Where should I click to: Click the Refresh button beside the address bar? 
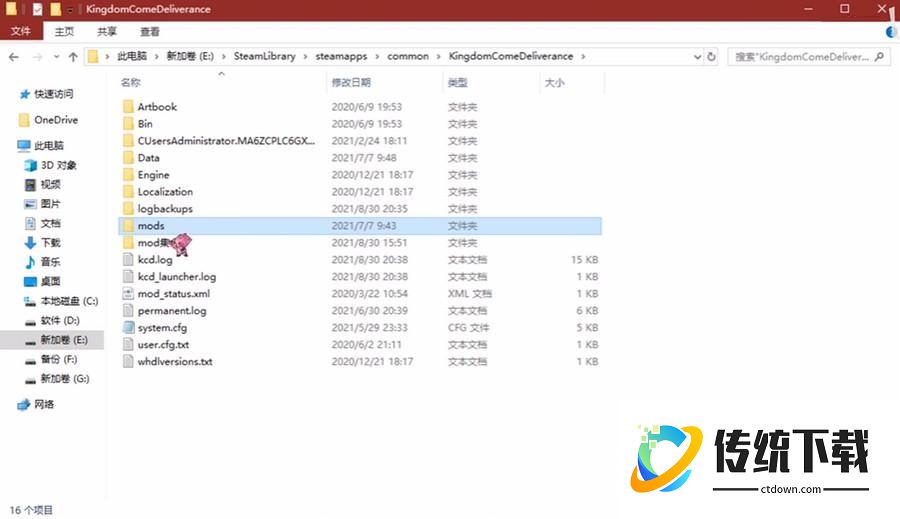[712, 57]
